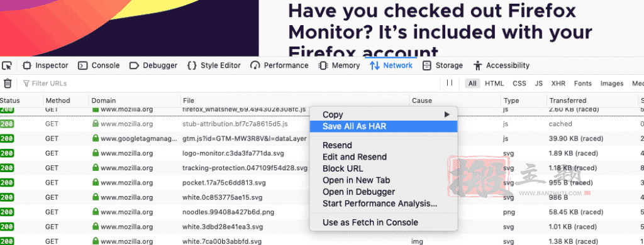Sort by File column header
The image size is (644, 245).
tap(295, 101)
